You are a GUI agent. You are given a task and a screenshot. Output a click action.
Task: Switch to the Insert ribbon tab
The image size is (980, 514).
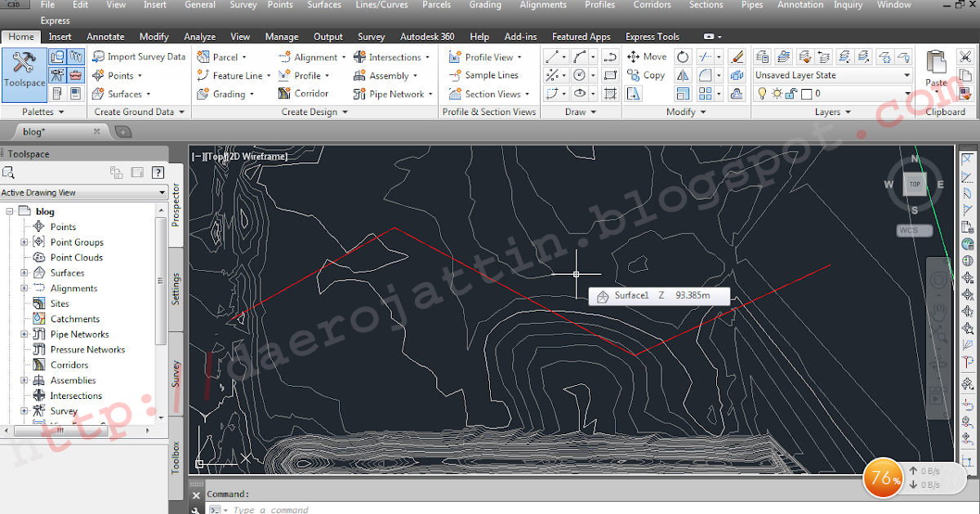pos(60,36)
